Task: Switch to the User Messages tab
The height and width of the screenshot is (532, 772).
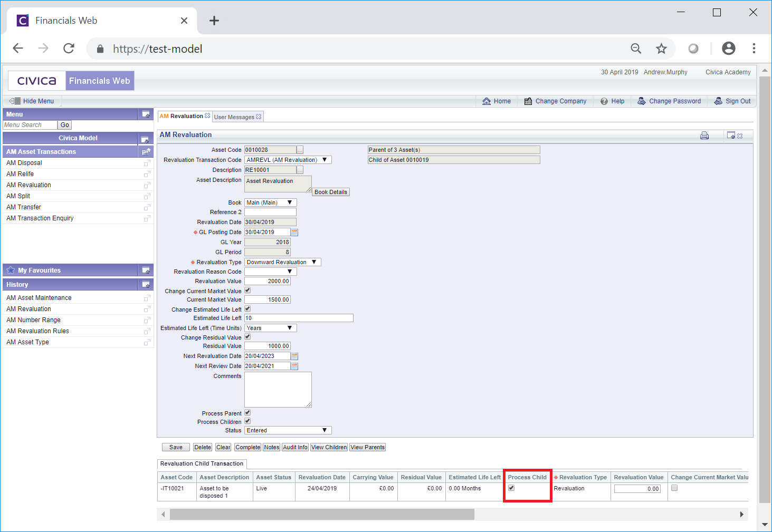Action: [234, 117]
